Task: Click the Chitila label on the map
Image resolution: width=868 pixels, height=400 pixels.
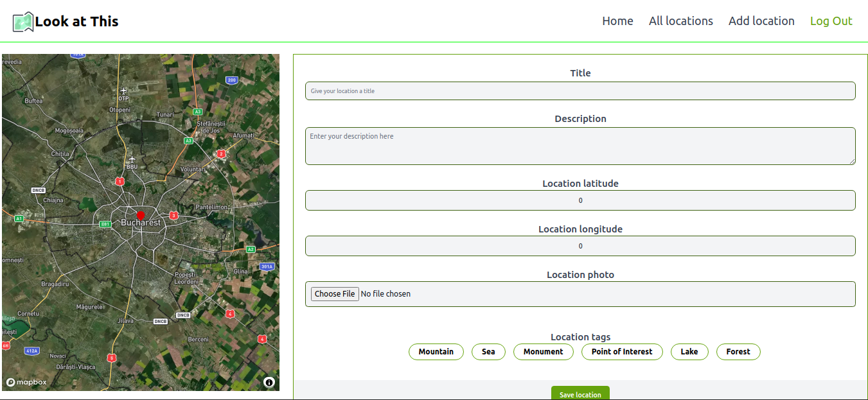Action: coord(60,154)
